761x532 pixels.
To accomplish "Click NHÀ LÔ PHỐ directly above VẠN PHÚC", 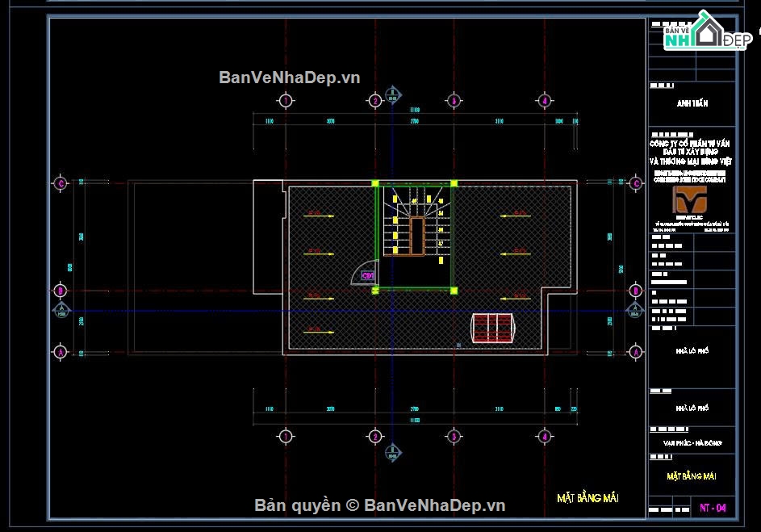I will point(692,408).
